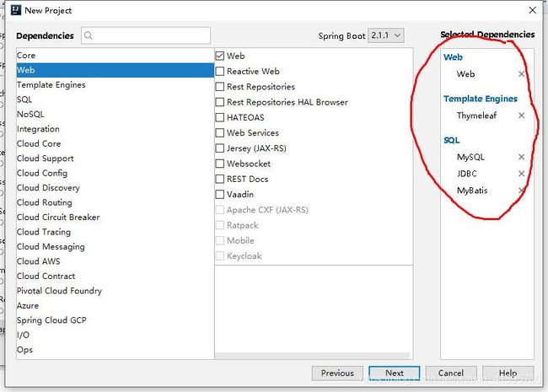Viewport: 548px width, 392px height.
Task: Choose the I/O category
Action: click(x=115, y=335)
